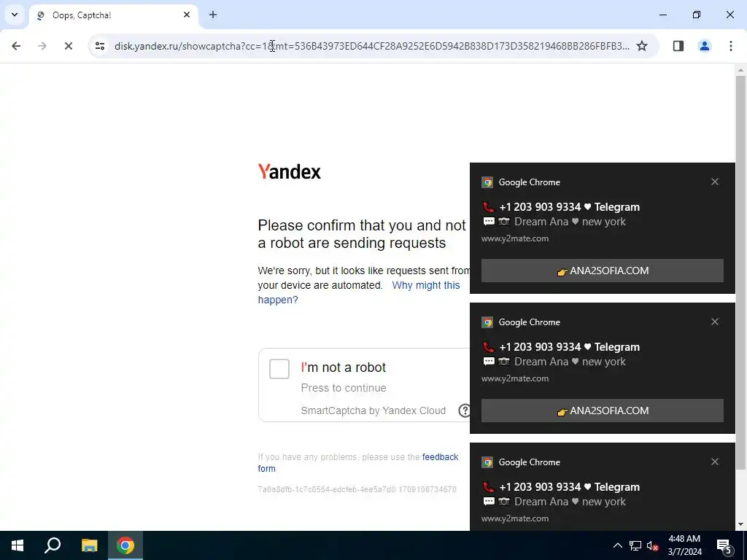Close the 'Oops, Captcha!' tab
The width and height of the screenshot is (747, 560).
coord(187,15)
